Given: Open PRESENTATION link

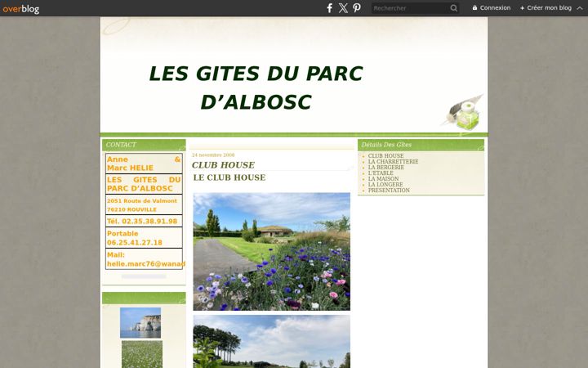Looking at the screenshot, I should (x=389, y=191).
